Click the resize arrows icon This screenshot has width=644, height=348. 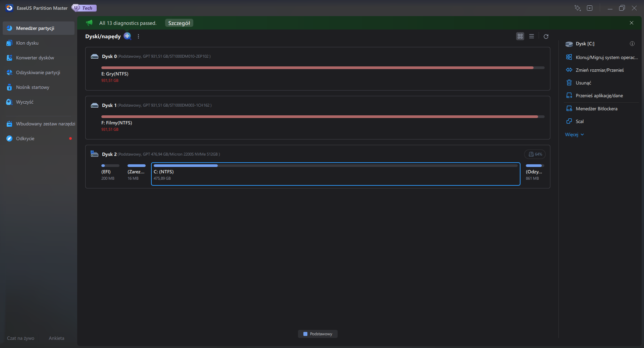pyautogui.click(x=569, y=70)
